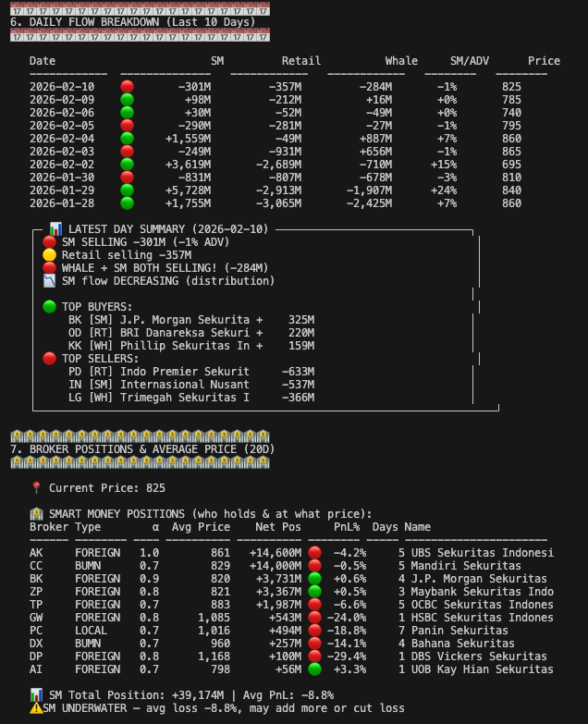This screenshot has height=724, width=588.
Task: Click the '+5,728M' SM value
Action: (x=189, y=190)
